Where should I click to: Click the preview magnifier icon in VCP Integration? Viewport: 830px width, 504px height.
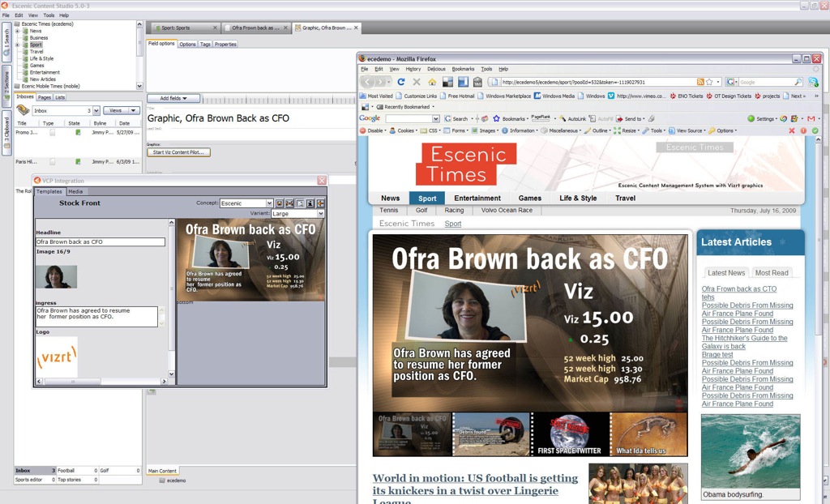[300, 203]
